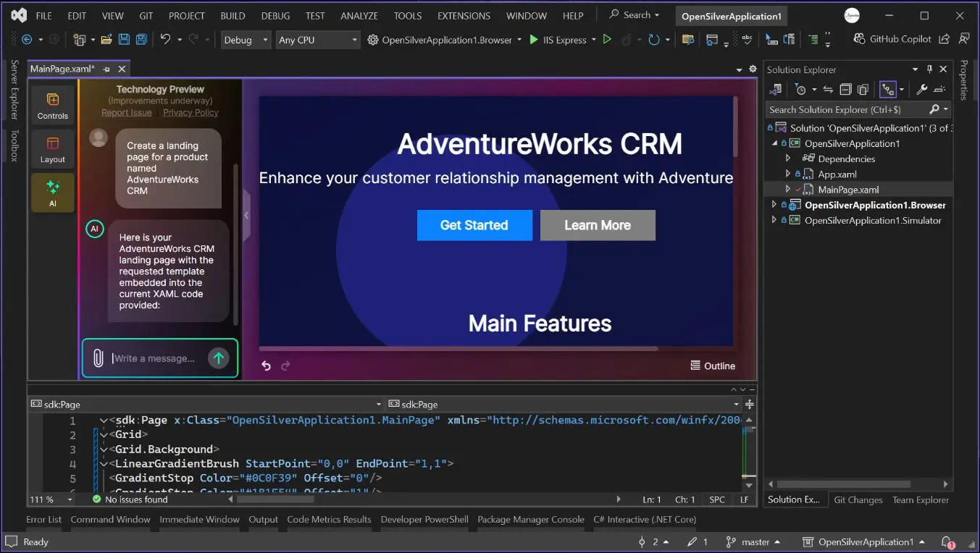Click the Learn More button in preview
This screenshot has height=553, width=980.
(598, 225)
